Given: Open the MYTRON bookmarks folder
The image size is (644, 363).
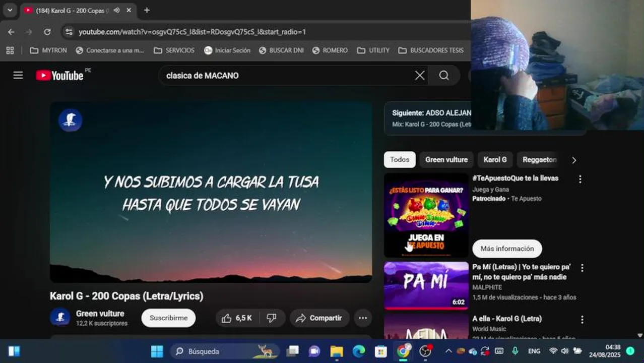Looking at the screenshot, I should [48, 50].
